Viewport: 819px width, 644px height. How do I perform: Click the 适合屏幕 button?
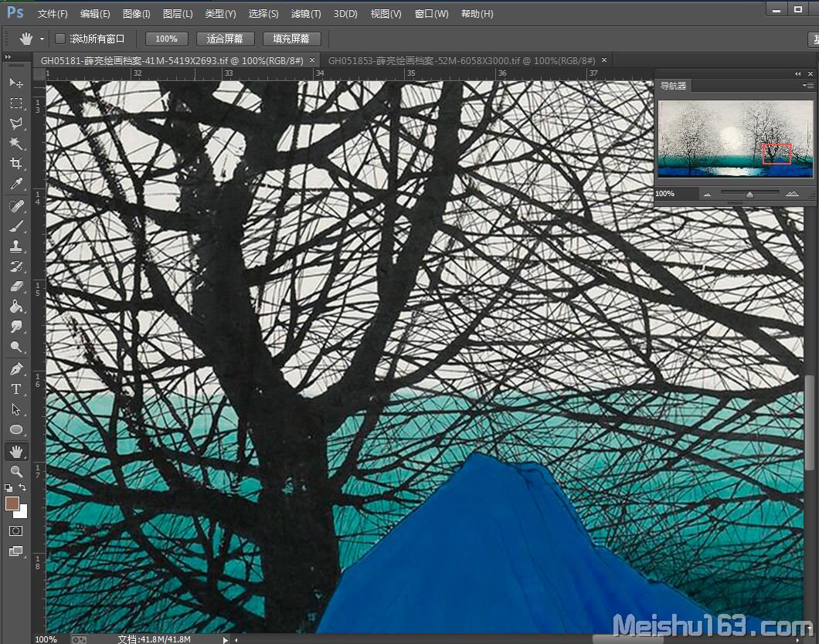225,39
